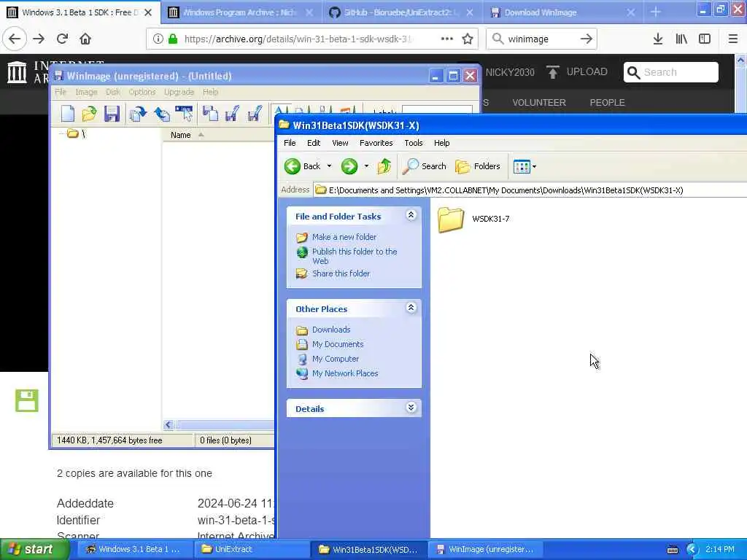This screenshot has height=560, width=747.
Task: Go to My Documents in Other Places
Action: click(338, 344)
